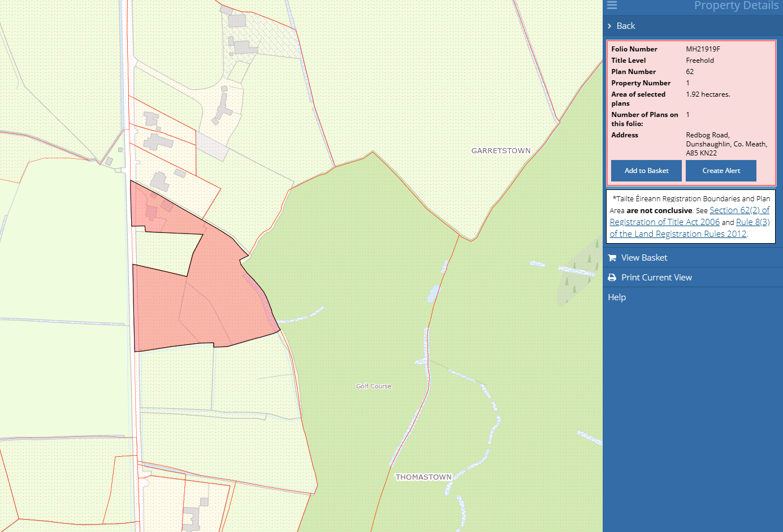Click the GARRETSTOWN townland label
The image size is (783, 532).
tap(501, 151)
